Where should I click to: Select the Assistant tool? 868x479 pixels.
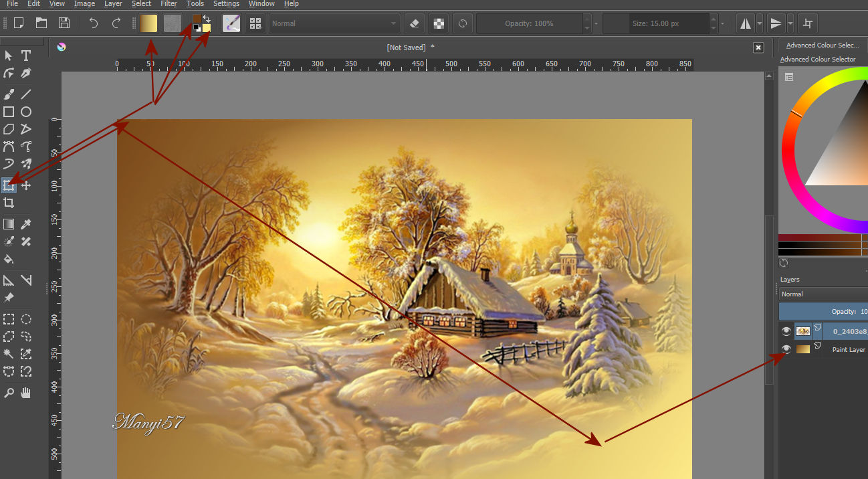(9, 280)
